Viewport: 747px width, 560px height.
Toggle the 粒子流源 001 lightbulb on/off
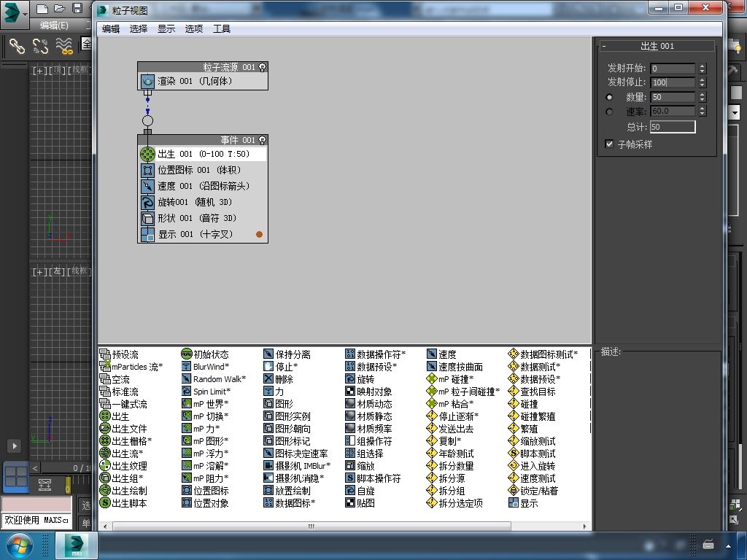(x=262, y=67)
